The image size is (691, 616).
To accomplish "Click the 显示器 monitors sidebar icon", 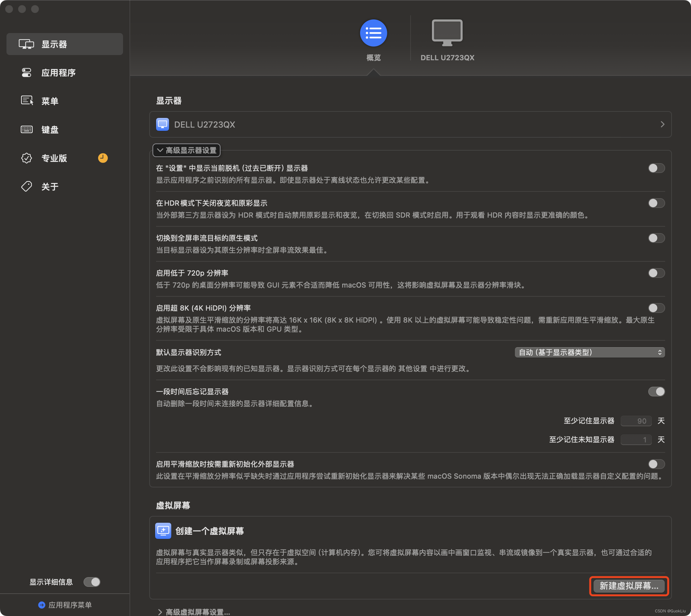I will click(27, 44).
